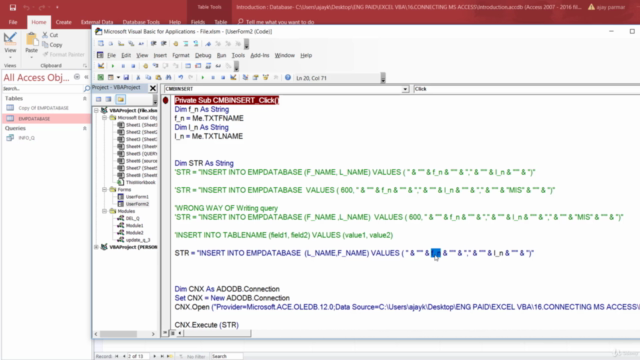This screenshot has height=360, width=640.
Task: Click the Save icon in VBA standard toolbar
Action: 127,78
